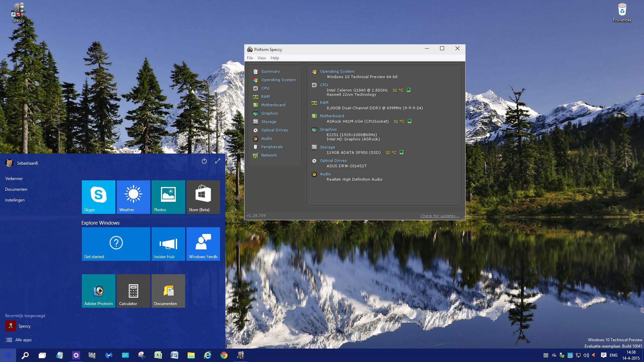Open File Explorer from taskbar

191,355
